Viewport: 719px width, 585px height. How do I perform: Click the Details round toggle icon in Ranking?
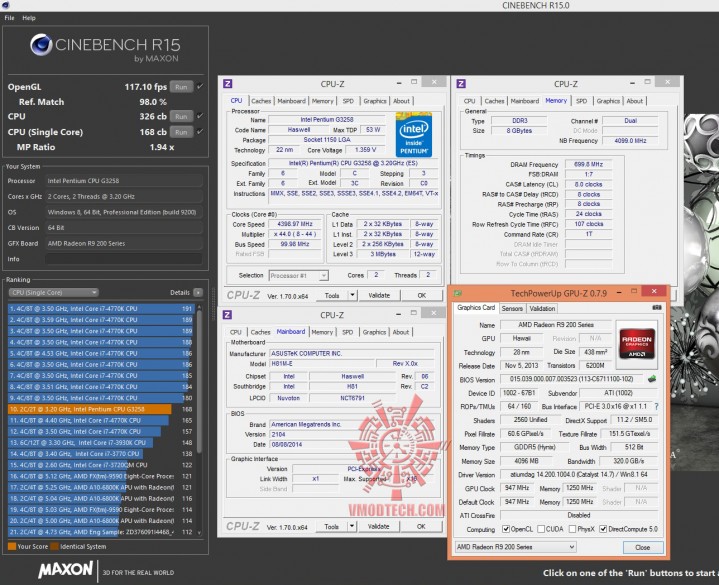pyautogui.click(x=198, y=292)
